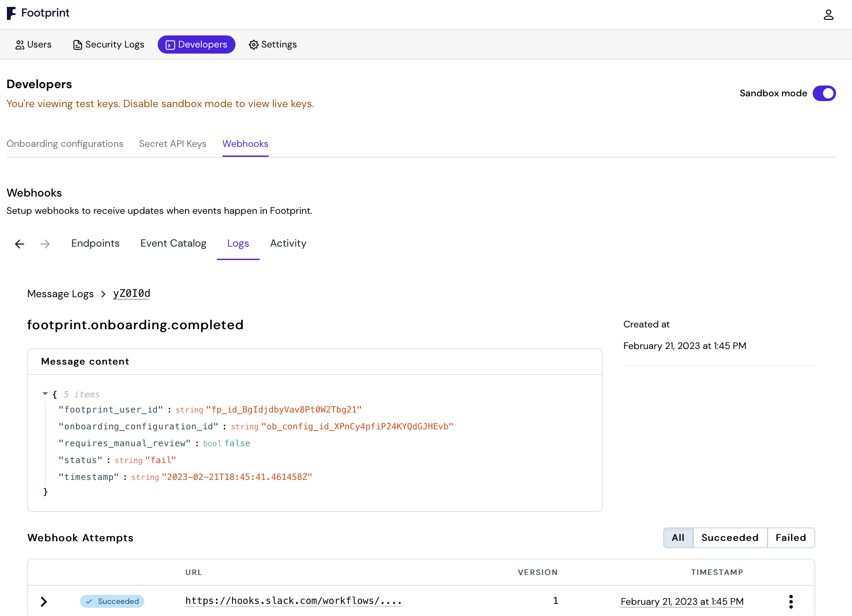Image resolution: width=852 pixels, height=616 pixels.
Task: Filter webhook attempts by Failed
Action: [791, 538]
